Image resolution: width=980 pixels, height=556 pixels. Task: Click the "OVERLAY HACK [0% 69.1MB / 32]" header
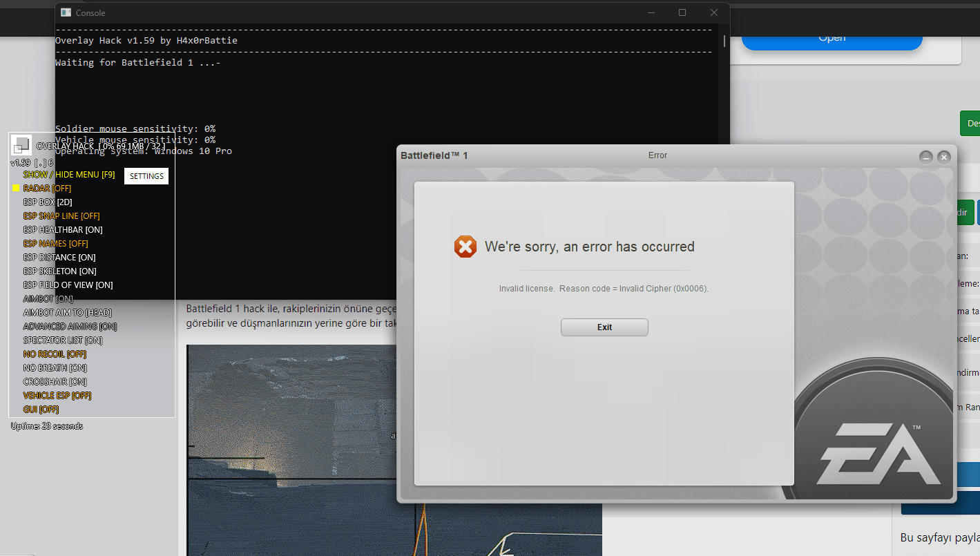101,146
